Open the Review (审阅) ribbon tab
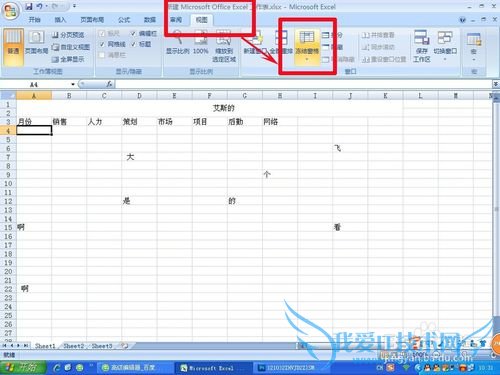The image size is (500, 375). 176,20
